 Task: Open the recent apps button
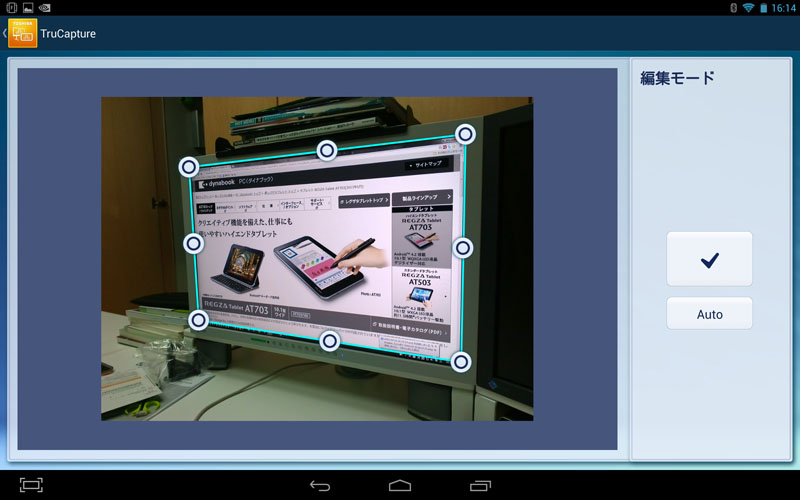point(480,485)
